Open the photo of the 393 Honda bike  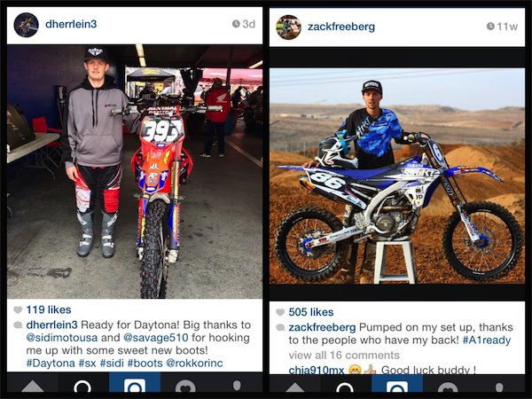tap(135, 172)
